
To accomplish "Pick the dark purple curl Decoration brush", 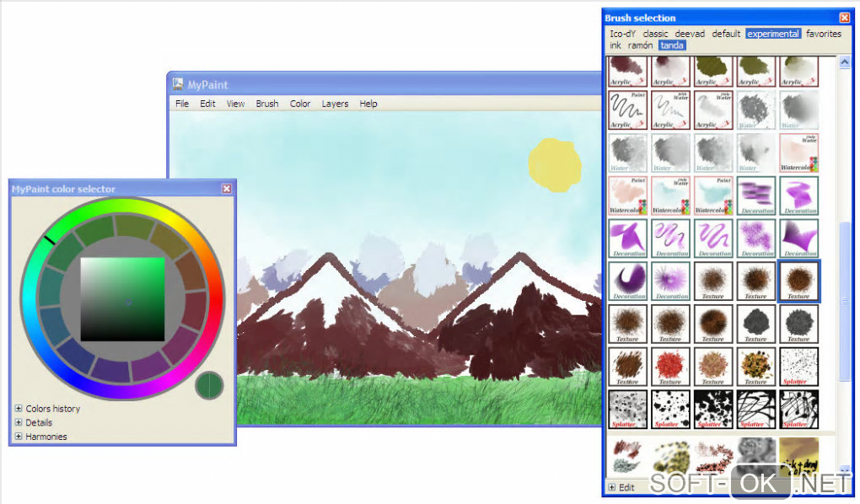I will point(627,281).
